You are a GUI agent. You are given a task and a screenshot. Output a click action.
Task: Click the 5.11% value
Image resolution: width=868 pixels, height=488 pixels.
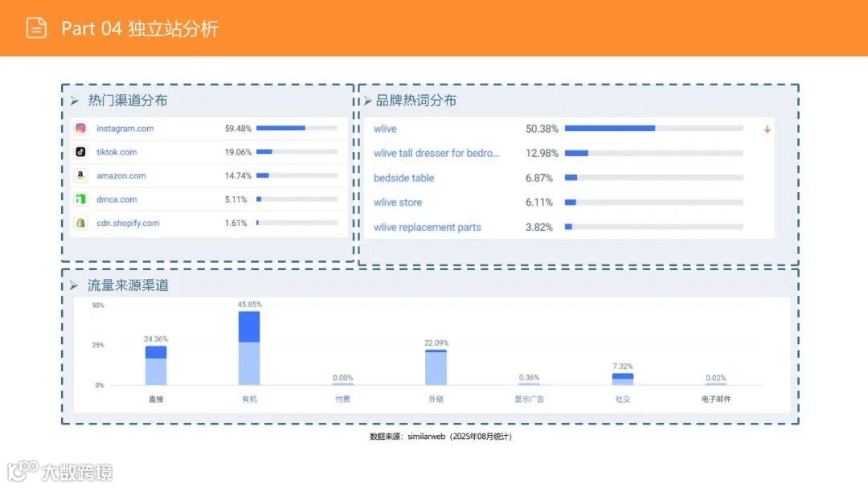pos(235,199)
